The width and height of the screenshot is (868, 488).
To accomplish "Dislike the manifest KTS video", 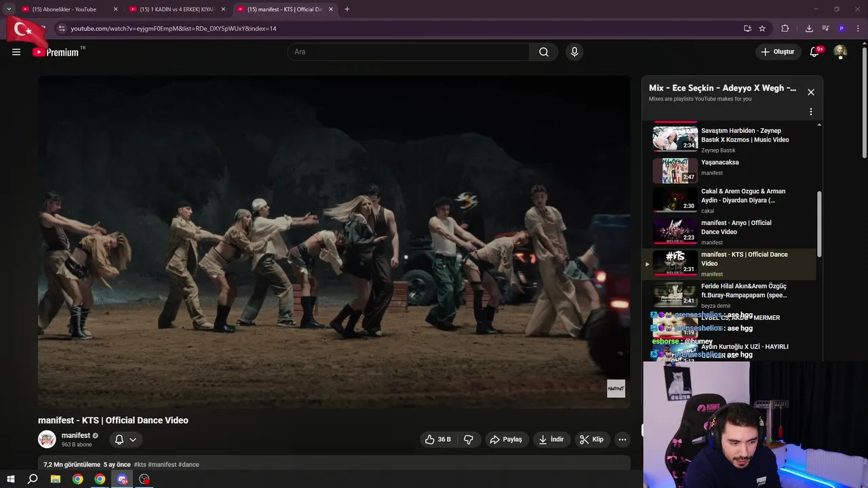I will tap(469, 439).
